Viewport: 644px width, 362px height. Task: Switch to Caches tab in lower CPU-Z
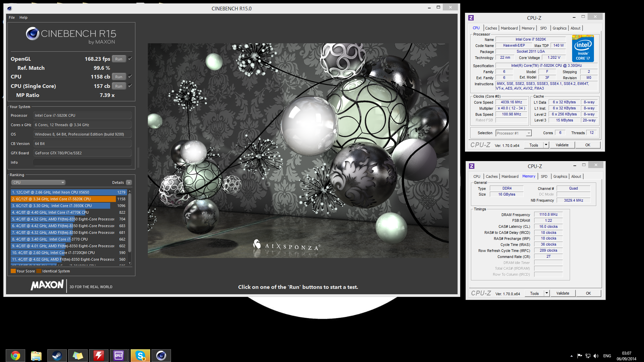491,176
